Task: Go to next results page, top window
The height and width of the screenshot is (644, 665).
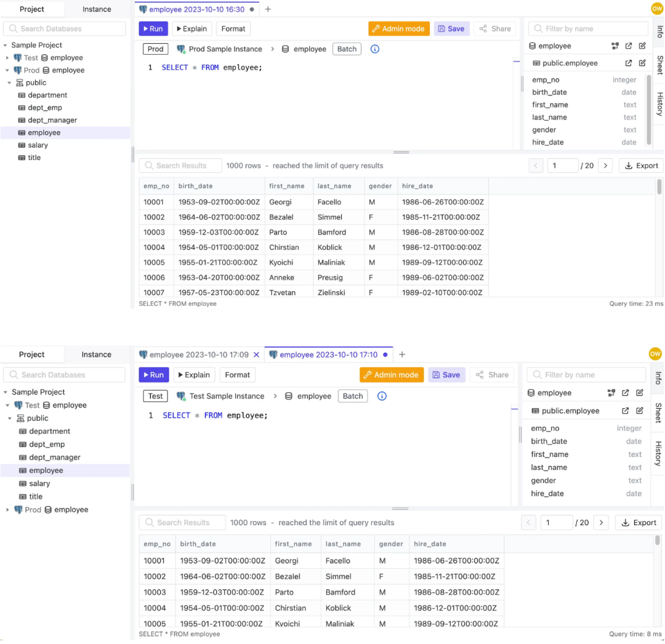Action: pos(605,166)
